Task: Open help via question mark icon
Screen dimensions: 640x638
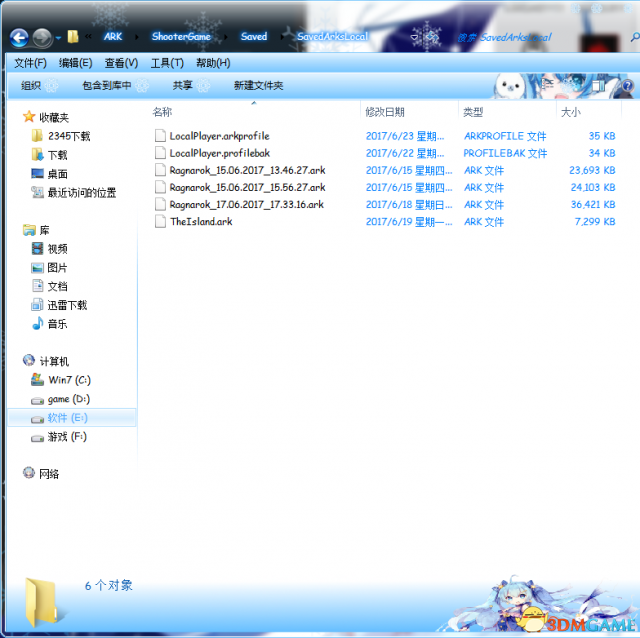Action: (627, 86)
